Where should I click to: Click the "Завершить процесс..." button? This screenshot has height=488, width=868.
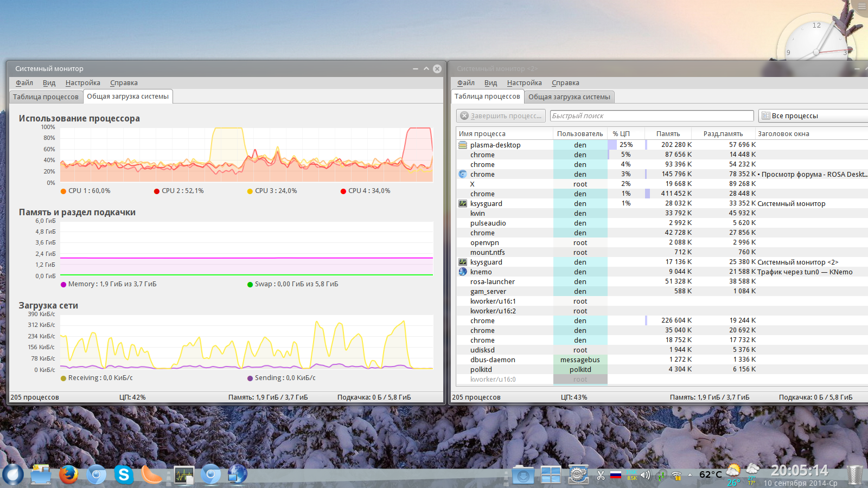click(x=501, y=115)
